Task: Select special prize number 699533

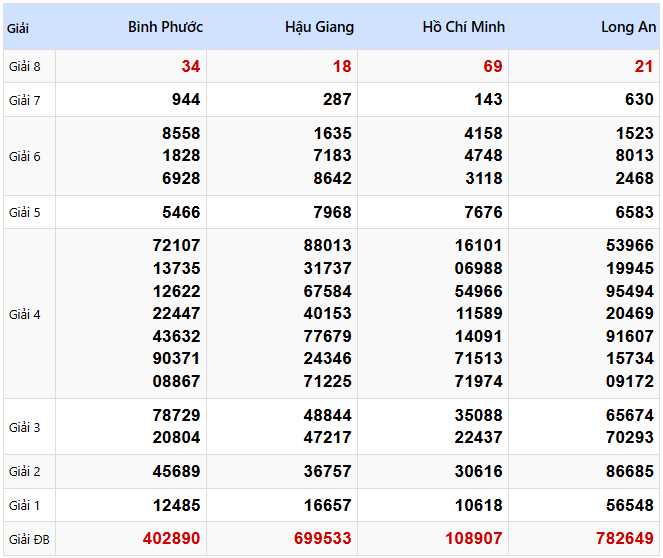Action: 323,538
